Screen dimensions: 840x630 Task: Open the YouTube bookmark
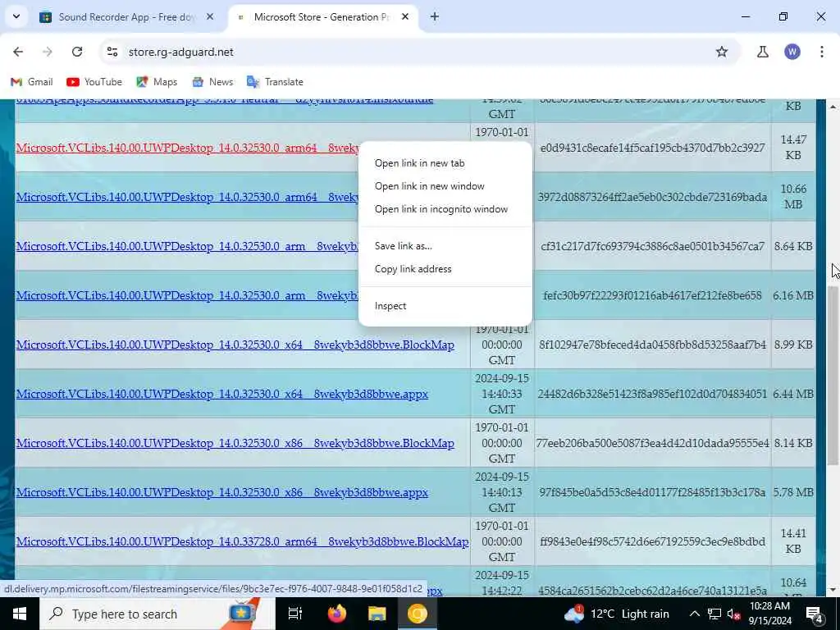tap(94, 82)
